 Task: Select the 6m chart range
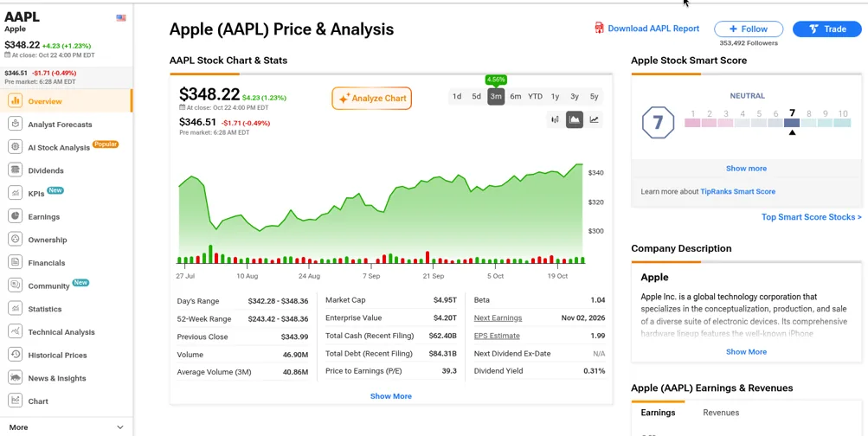click(516, 96)
